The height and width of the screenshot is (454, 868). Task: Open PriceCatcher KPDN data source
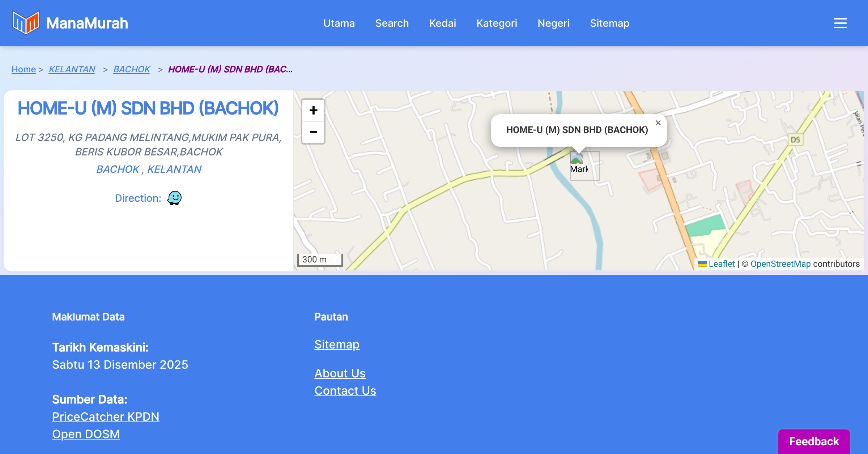[x=106, y=417]
